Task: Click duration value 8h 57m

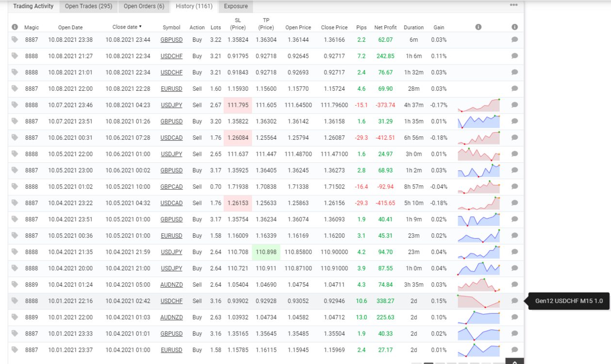Action: (413, 187)
